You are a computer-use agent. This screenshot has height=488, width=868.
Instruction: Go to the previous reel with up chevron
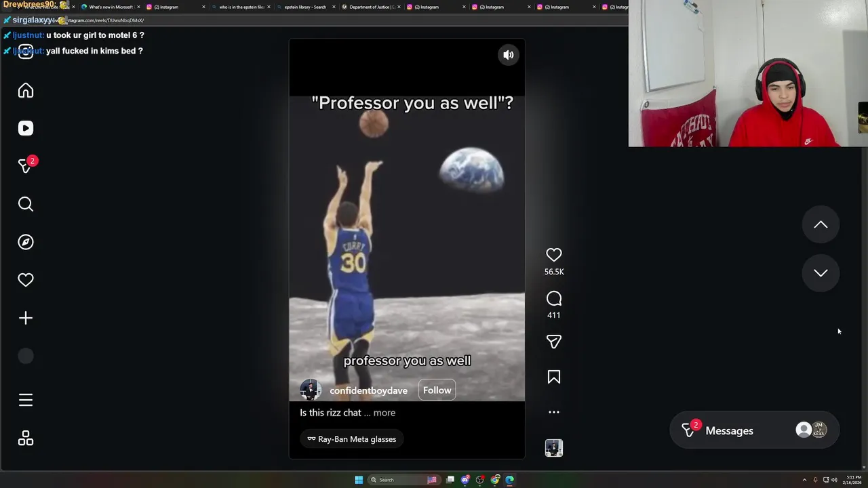(821, 224)
